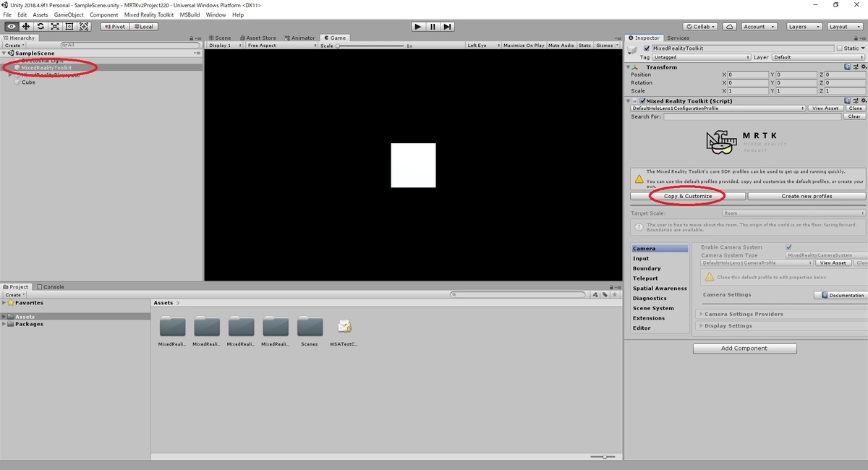This screenshot has height=470, width=868.
Task: Open the Layers dropdown
Action: 803,27
